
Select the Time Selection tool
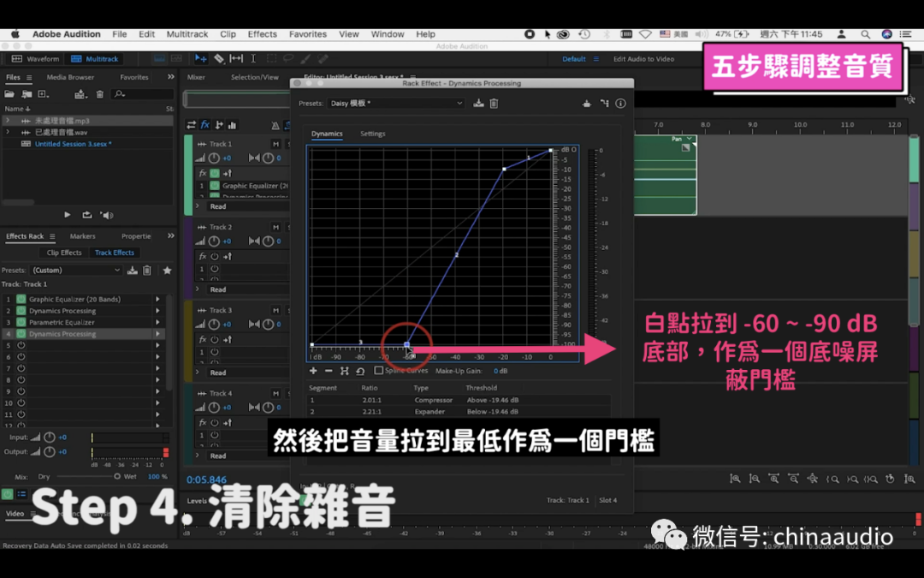[x=253, y=58]
